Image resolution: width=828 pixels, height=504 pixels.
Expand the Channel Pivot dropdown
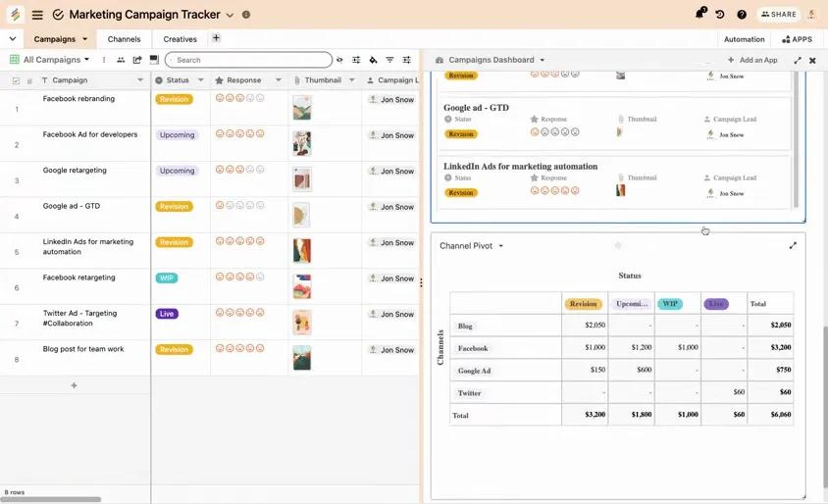click(500, 246)
